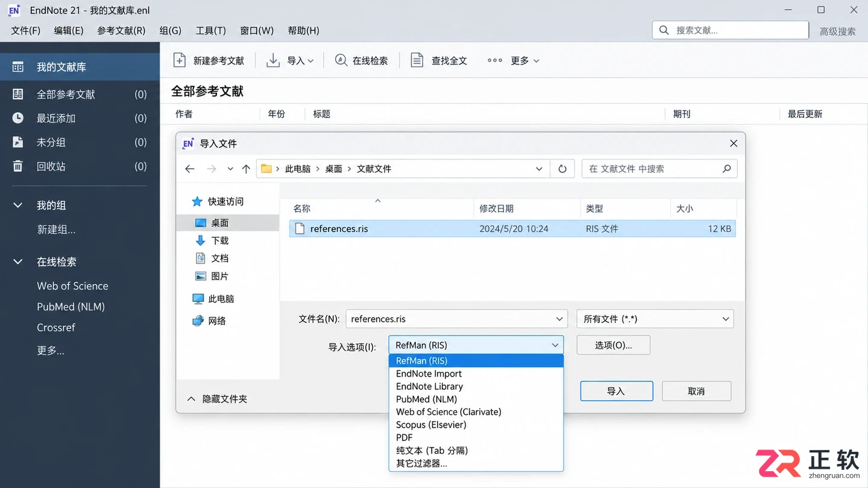The width and height of the screenshot is (868, 488).
Task: Click 文献文件 segment in address bar
Action: [x=374, y=169]
